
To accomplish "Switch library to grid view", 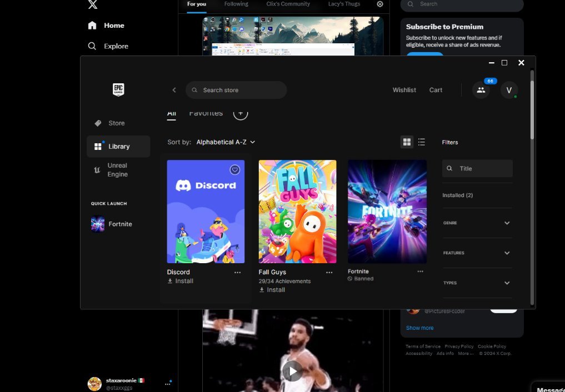I will (407, 142).
